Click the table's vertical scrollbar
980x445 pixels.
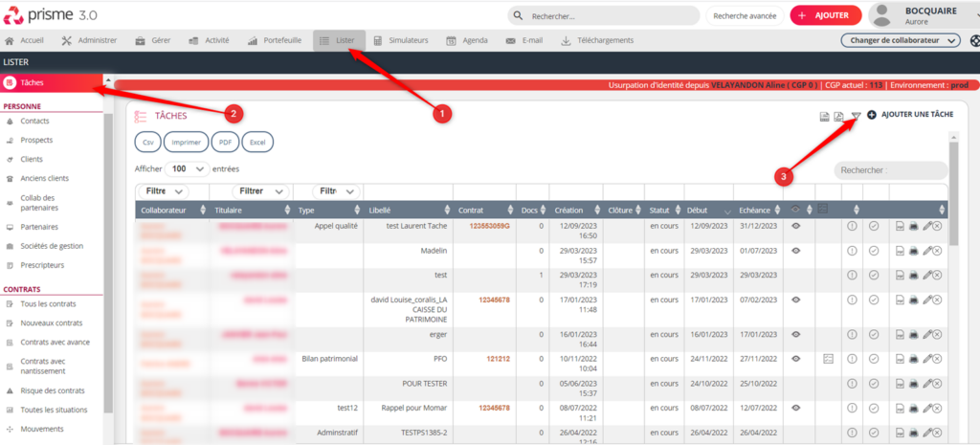click(952, 287)
